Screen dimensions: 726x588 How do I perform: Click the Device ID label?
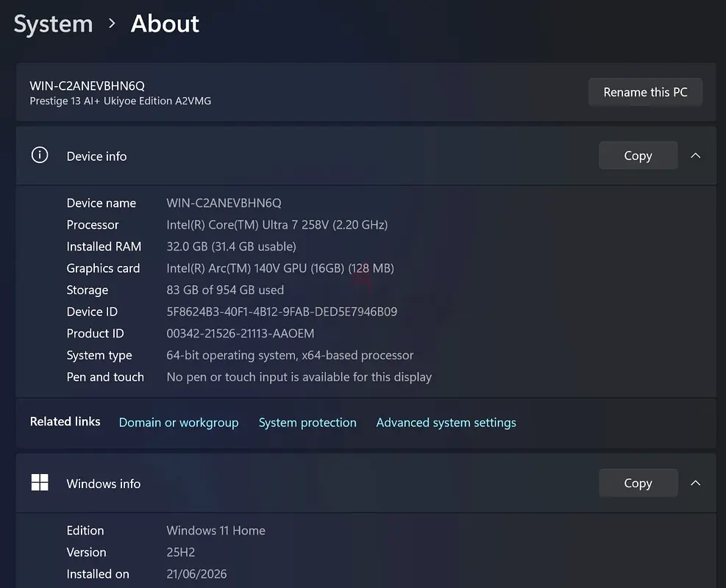pos(92,312)
